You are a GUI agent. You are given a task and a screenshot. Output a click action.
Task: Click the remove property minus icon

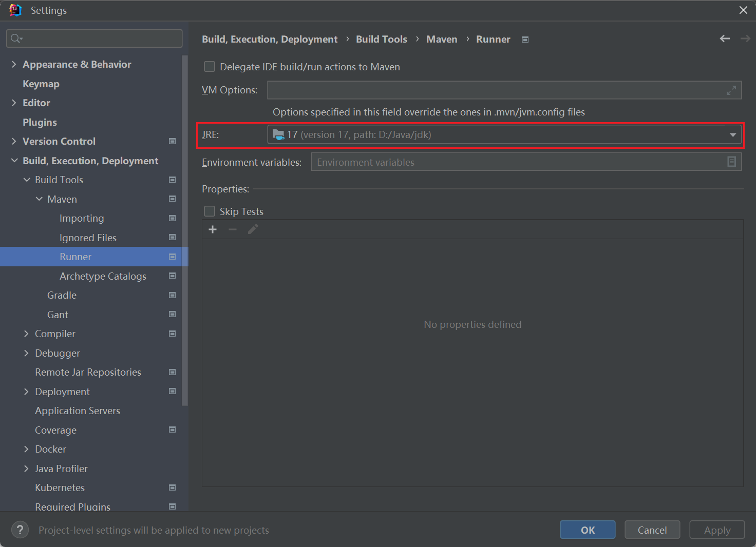(233, 229)
